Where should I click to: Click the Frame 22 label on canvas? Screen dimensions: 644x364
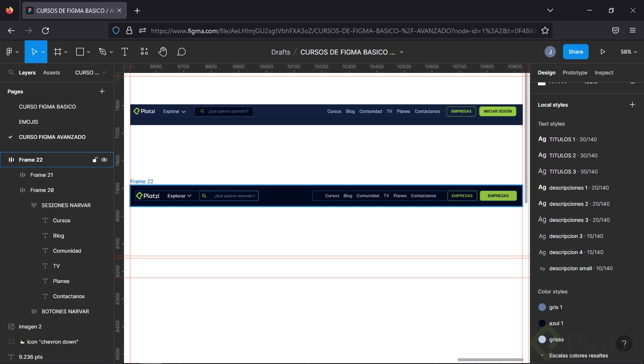(142, 182)
